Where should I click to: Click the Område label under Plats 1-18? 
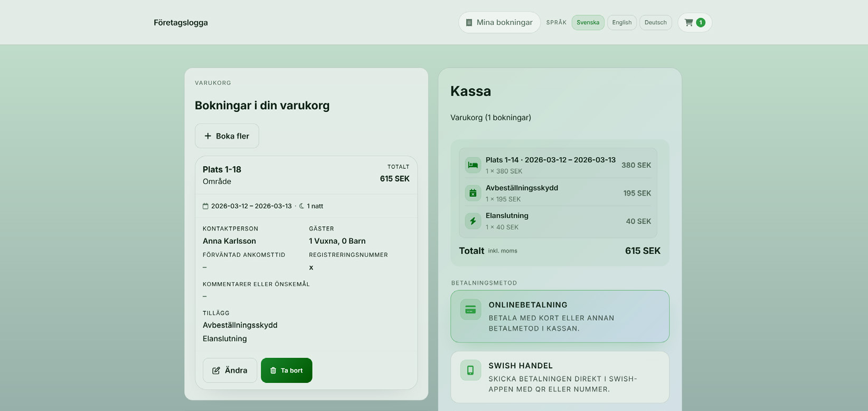[217, 181]
